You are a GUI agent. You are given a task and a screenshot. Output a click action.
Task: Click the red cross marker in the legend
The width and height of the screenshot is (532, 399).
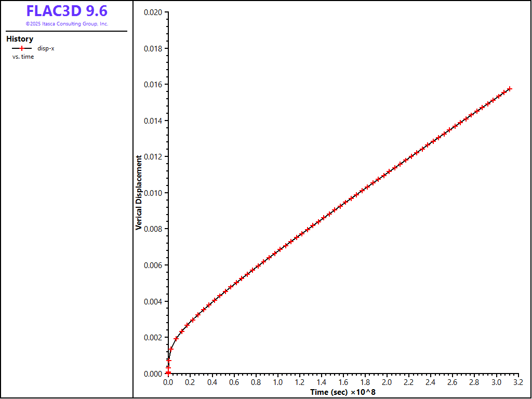point(22,48)
